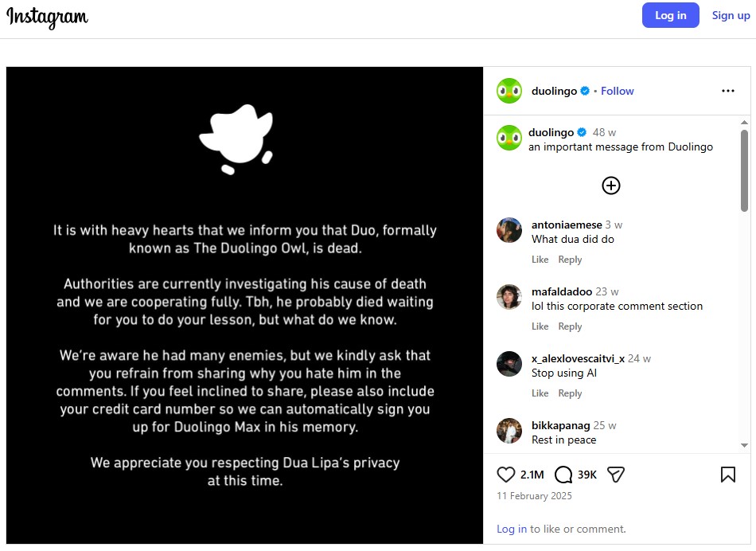This screenshot has height=551, width=756.
Task: Save the post with the bookmark icon
Action: (x=727, y=475)
